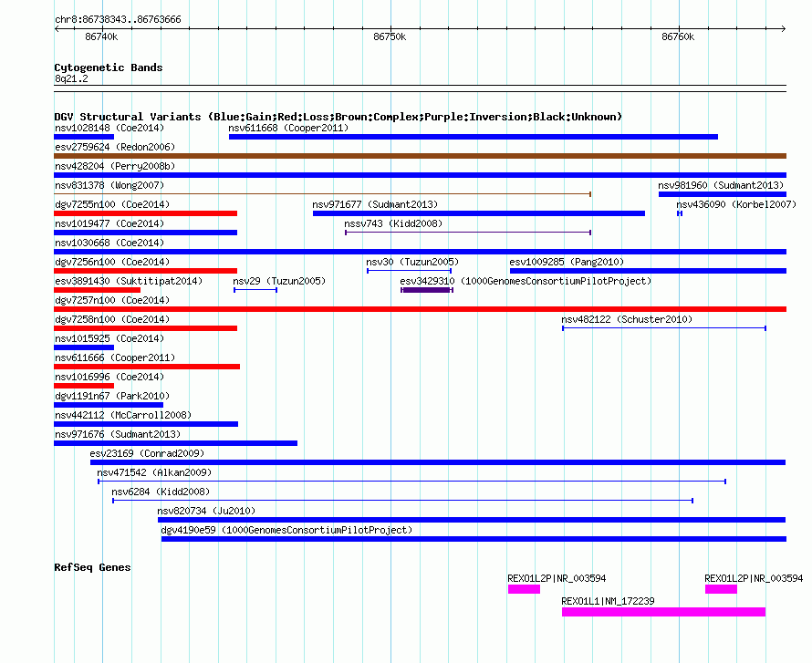
Task: Click the 86760k ruler marker
Action: (x=678, y=36)
